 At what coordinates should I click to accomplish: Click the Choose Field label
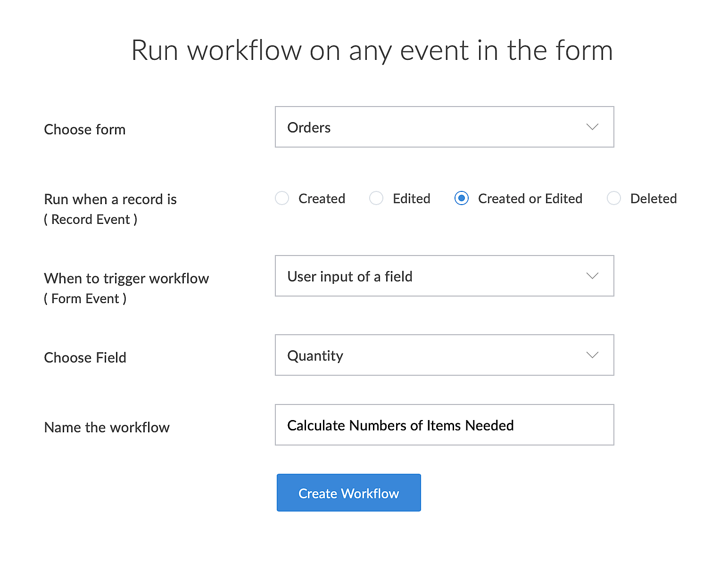(x=85, y=357)
